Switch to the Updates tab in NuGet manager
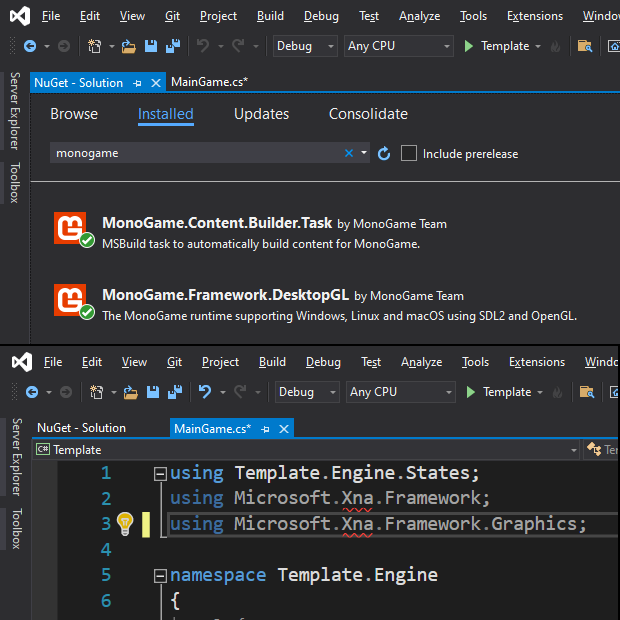 coord(261,114)
